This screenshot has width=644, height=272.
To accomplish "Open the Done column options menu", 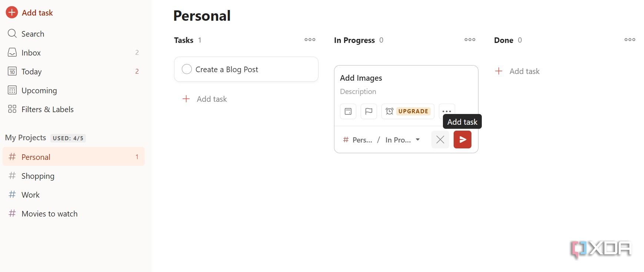I will tap(630, 40).
